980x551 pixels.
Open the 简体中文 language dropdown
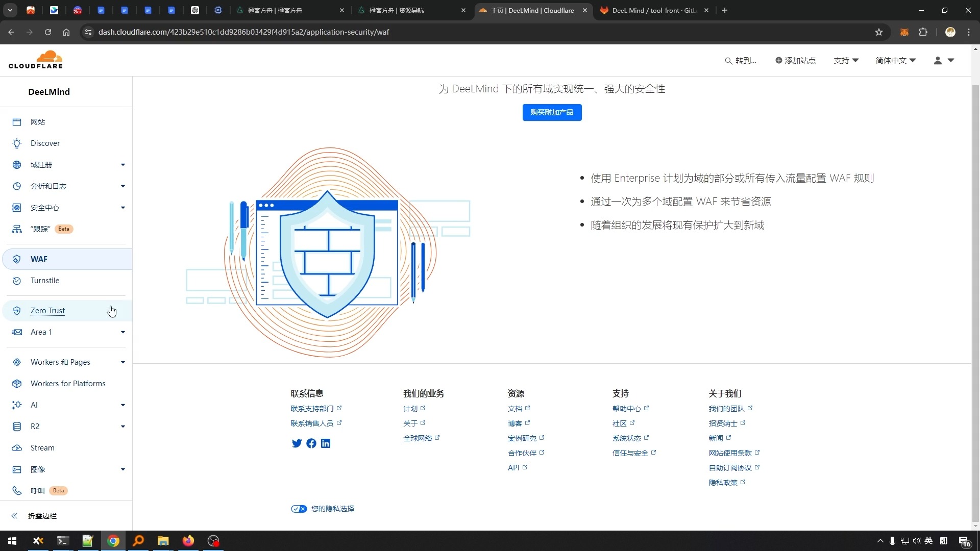point(895,60)
